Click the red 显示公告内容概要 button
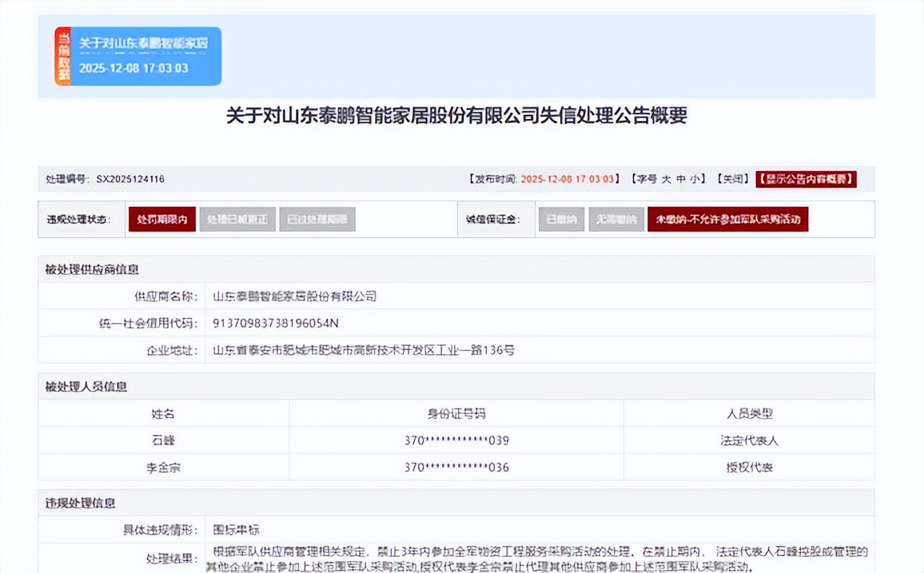This screenshot has width=924, height=573. coord(806,179)
